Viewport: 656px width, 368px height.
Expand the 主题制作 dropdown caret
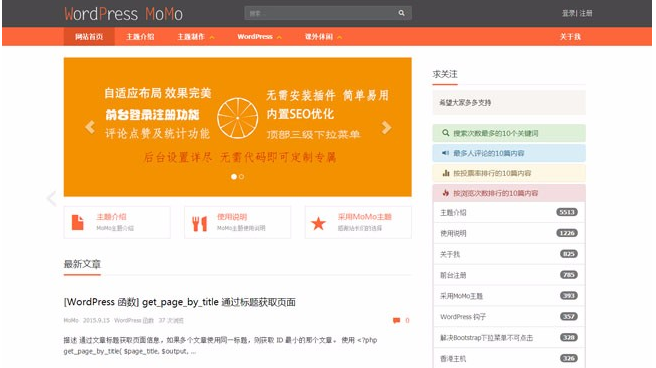click(x=212, y=37)
